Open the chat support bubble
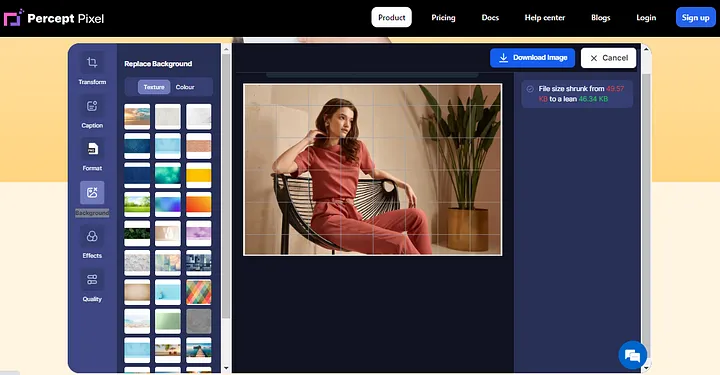 [x=632, y=355]
